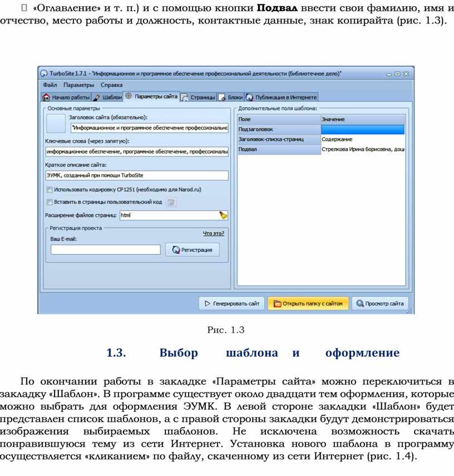Close the TurboSite window
The width and height of the screenshot is (454, 476).
tap(406, 74)
